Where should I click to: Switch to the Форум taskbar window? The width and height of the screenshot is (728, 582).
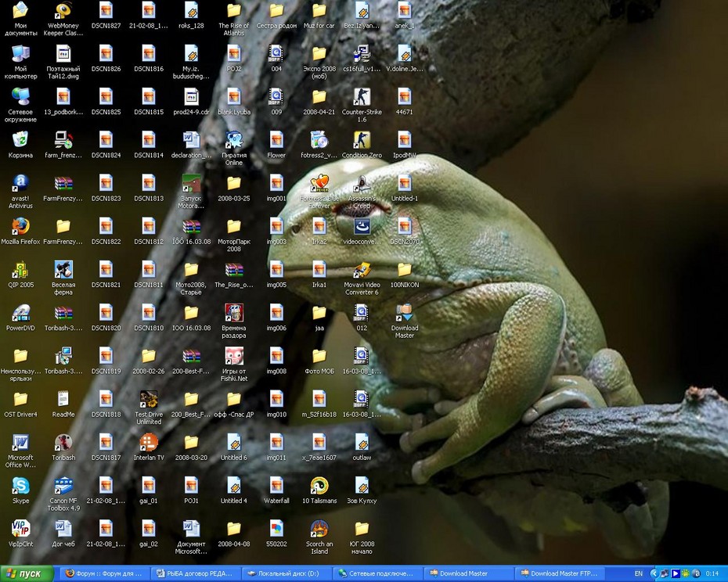(x=106, y=573)
